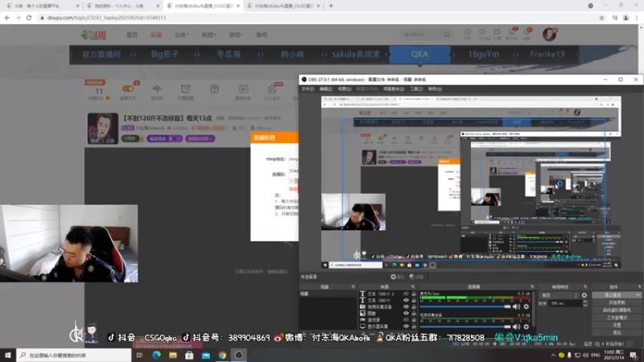Screen dimensions: 644x362
Task: Hide the video capture device source
Action: click(x=406, y=306)
